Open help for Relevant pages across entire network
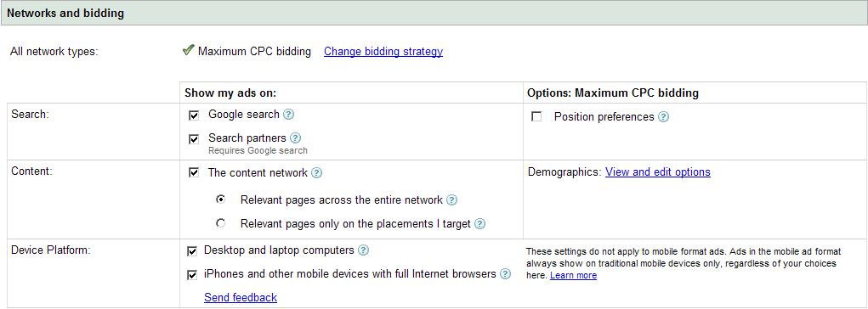The image size is (868, 309). click(x=451, y=200)
